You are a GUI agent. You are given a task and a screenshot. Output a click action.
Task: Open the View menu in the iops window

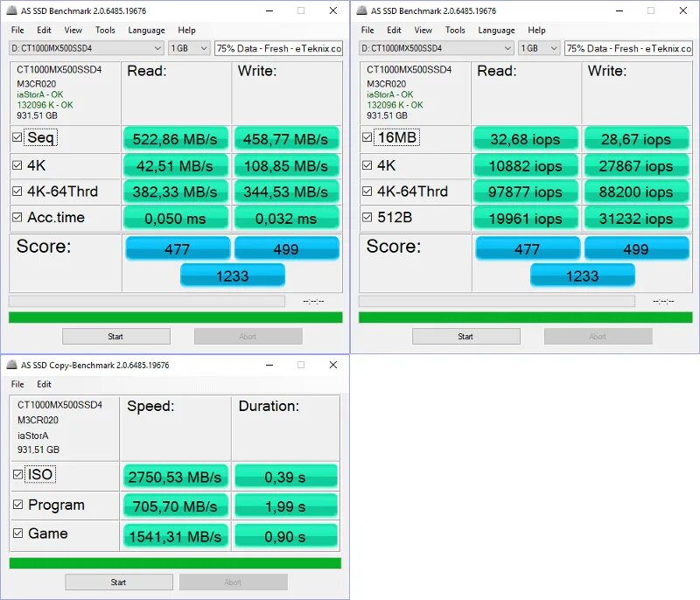pyautogui.click(x=423, y=30)
